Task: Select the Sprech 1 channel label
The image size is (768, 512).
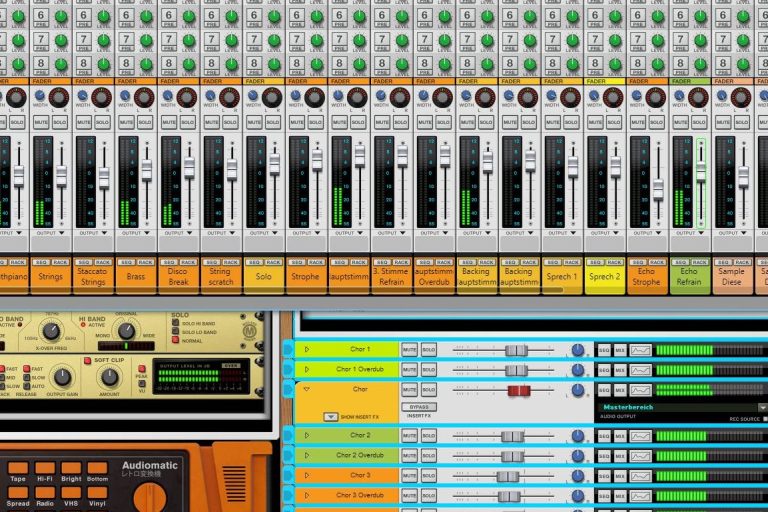Action: pos(562,277)
